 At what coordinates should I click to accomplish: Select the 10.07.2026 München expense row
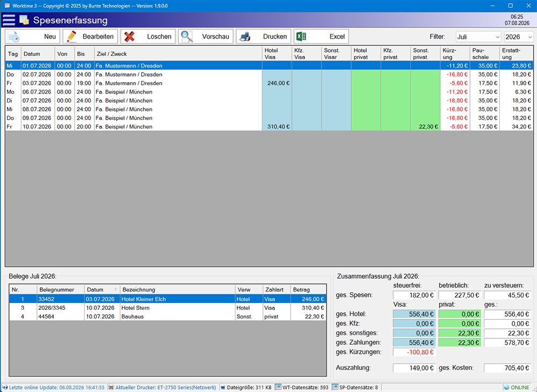click(269, 127)
